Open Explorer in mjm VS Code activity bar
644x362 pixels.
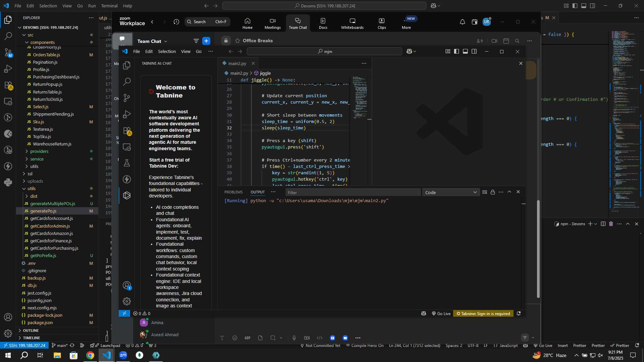click(x=127, y=65)
